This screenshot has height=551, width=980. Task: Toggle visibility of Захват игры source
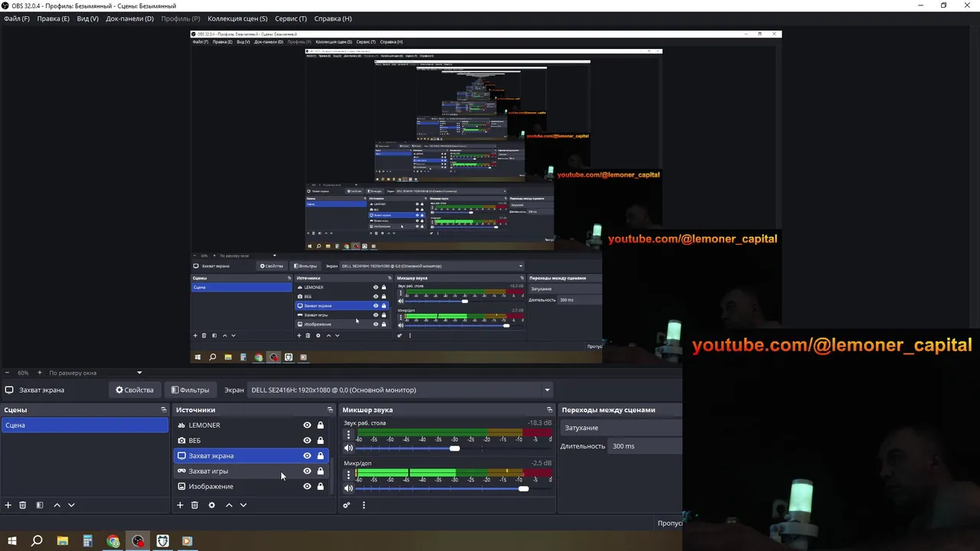coord(307,471)
